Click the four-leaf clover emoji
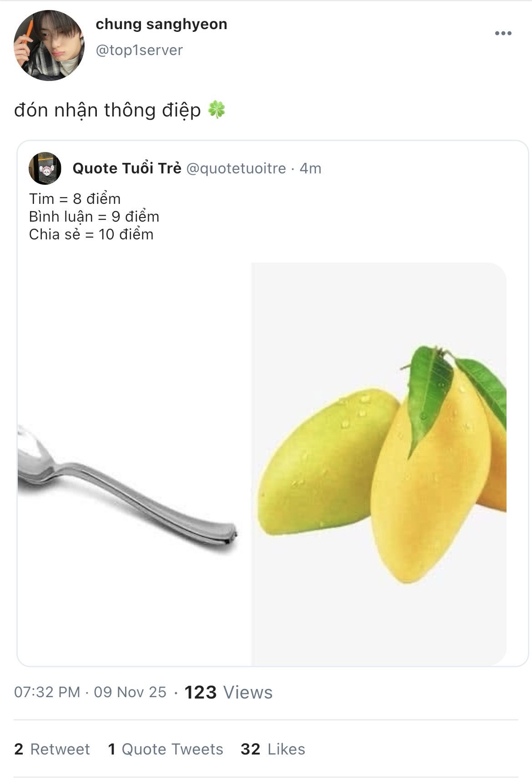Viewport: 532px width, 780px height. point(216,110)
